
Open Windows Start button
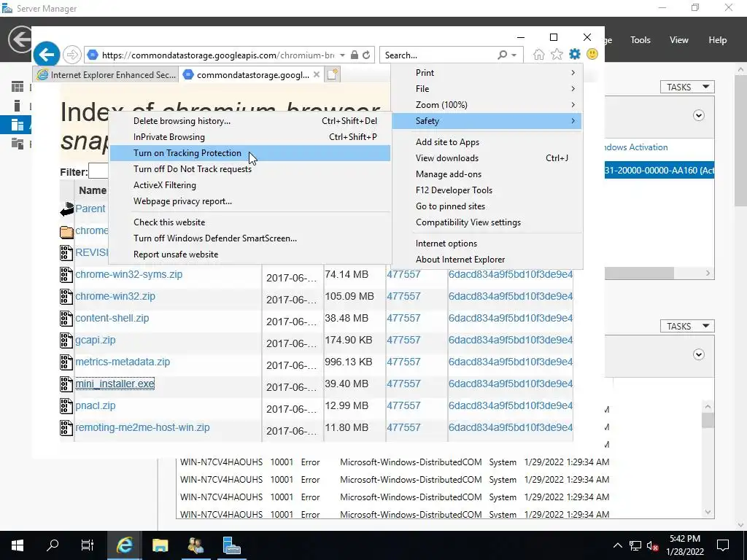[x=18, y=545]
